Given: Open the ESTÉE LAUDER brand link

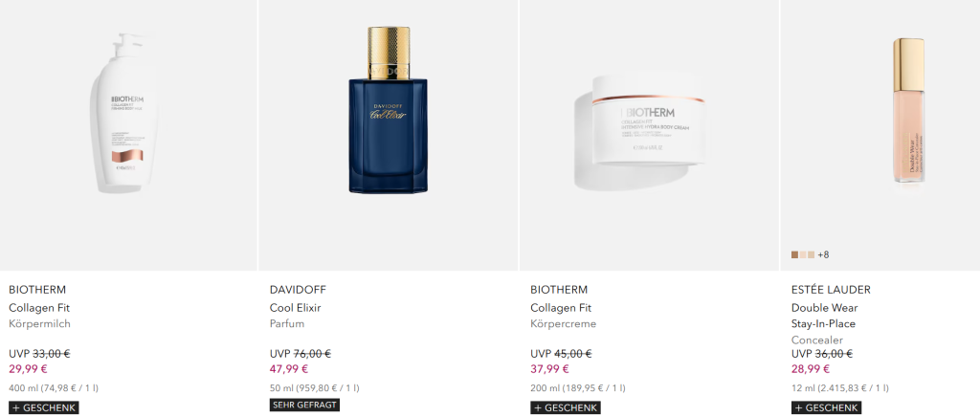Looking at the screenshot, I should click(831, 290).
